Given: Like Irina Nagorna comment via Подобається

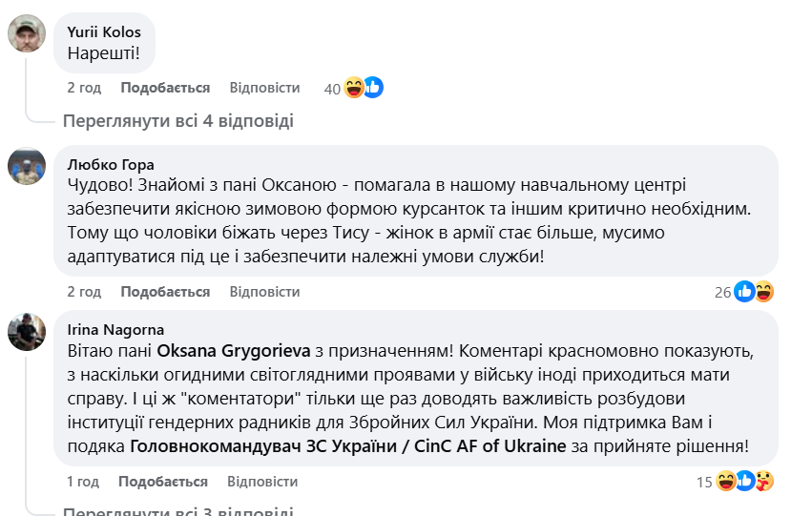Looking at the screenshot, I should click(x=165, y=481).
